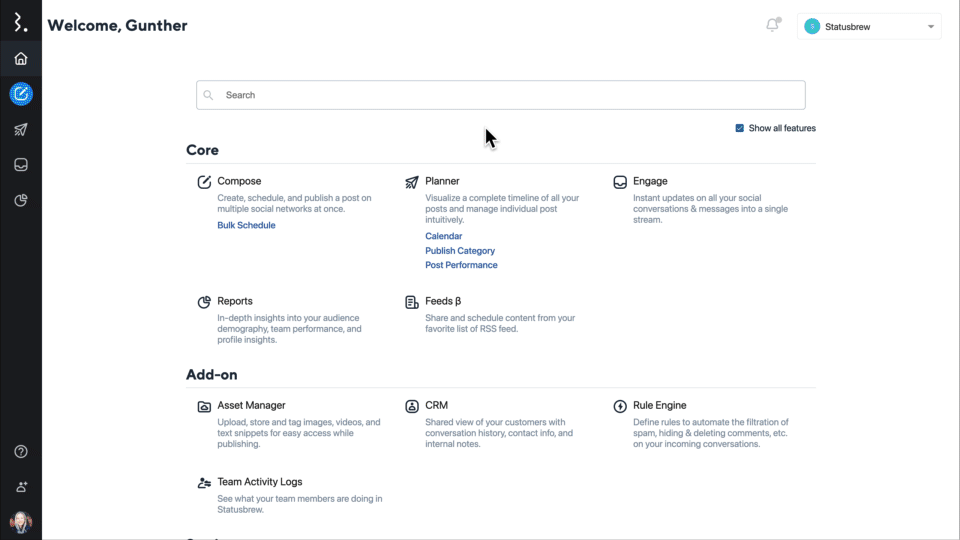Open the Bulk Schedule link
960x540 pixels.
[246, 225]
